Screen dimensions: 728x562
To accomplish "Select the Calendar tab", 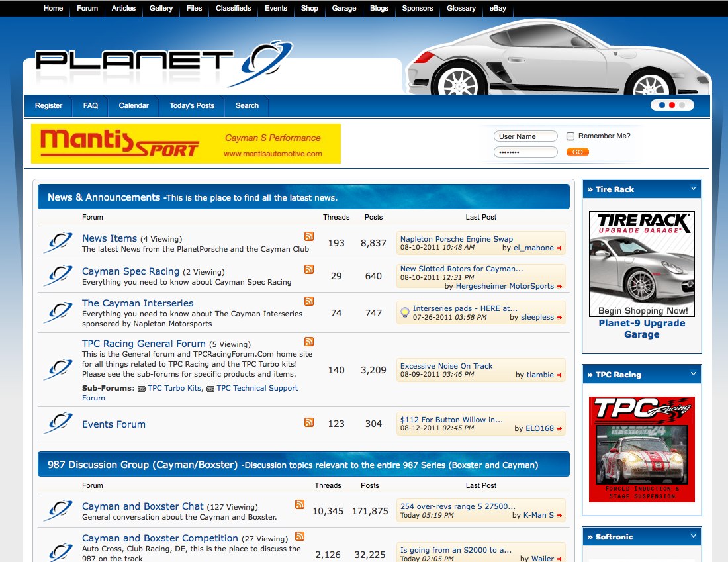I will [134, 105].
